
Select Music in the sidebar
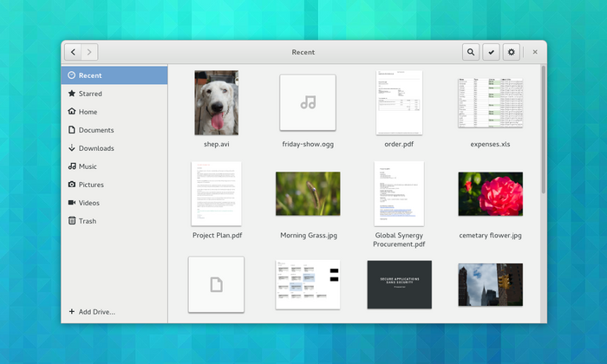87,166
